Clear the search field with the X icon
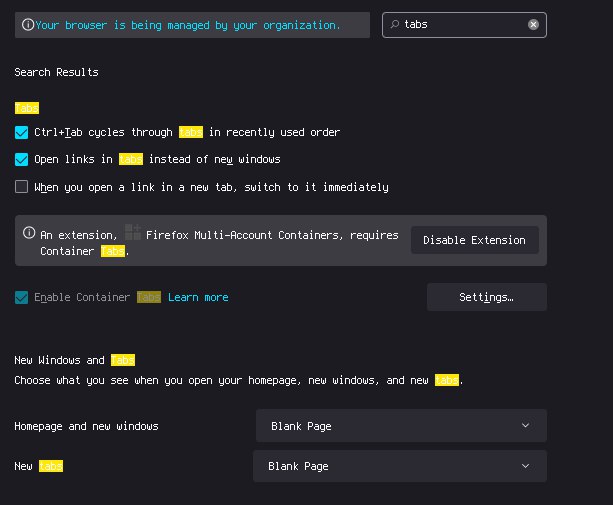 coord(533,25)
